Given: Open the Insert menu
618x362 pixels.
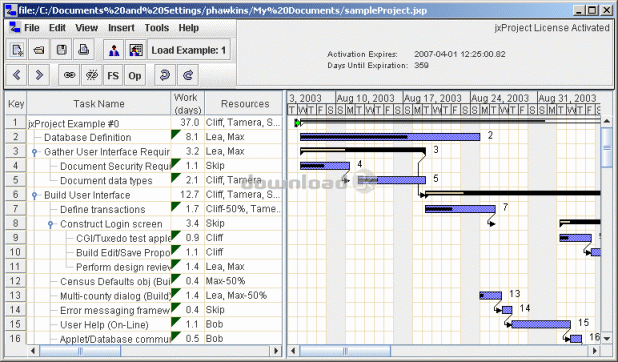Looking at the screenshot, I should [x=121, y=28].
